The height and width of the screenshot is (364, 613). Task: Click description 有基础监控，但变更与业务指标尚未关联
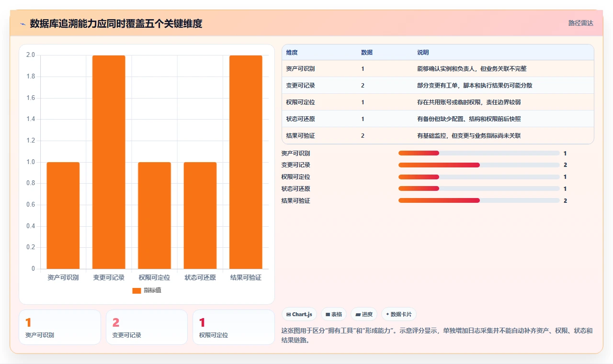pos(469,136)
